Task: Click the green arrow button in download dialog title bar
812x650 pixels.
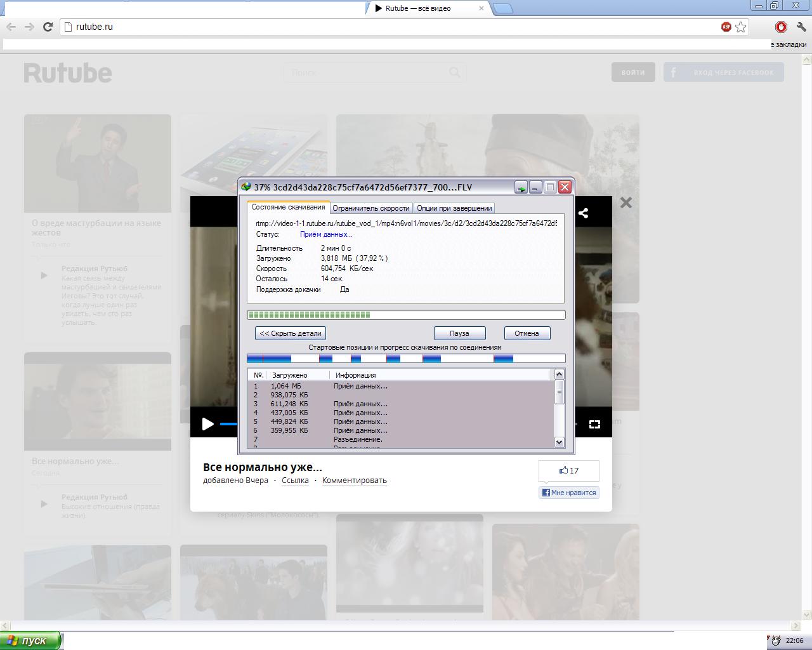Action: pyautogui.click(x=521, y=187)
